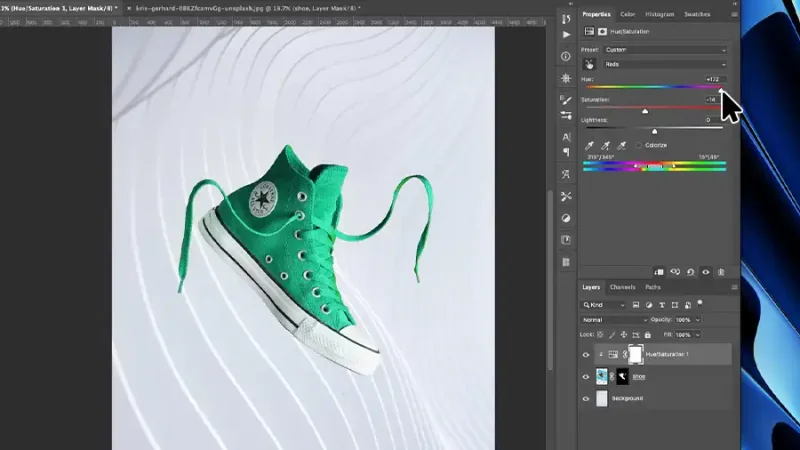The width and height of the screenshot is (800, 450).
Task: Select the on-image adjustment hand tool
Action: [589, 64]
